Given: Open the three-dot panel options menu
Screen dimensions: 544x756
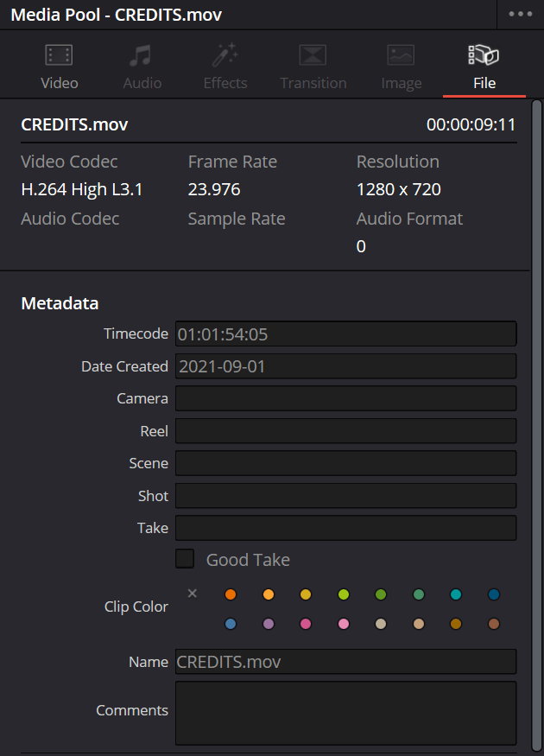Looking at the screenshot, I should click(520, 15).
